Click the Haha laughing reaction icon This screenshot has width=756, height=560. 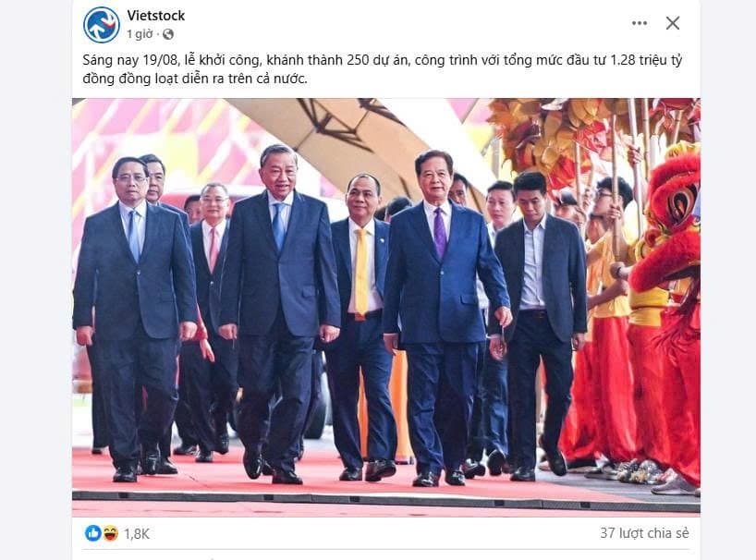pyautogui.click(x=110, y=533)
